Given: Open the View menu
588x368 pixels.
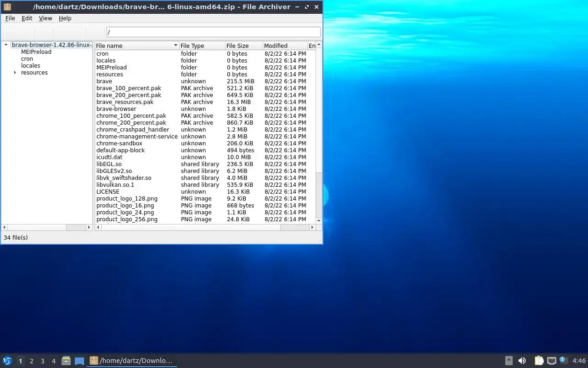Looking at the screenshot, I should (x=45, y=18).
